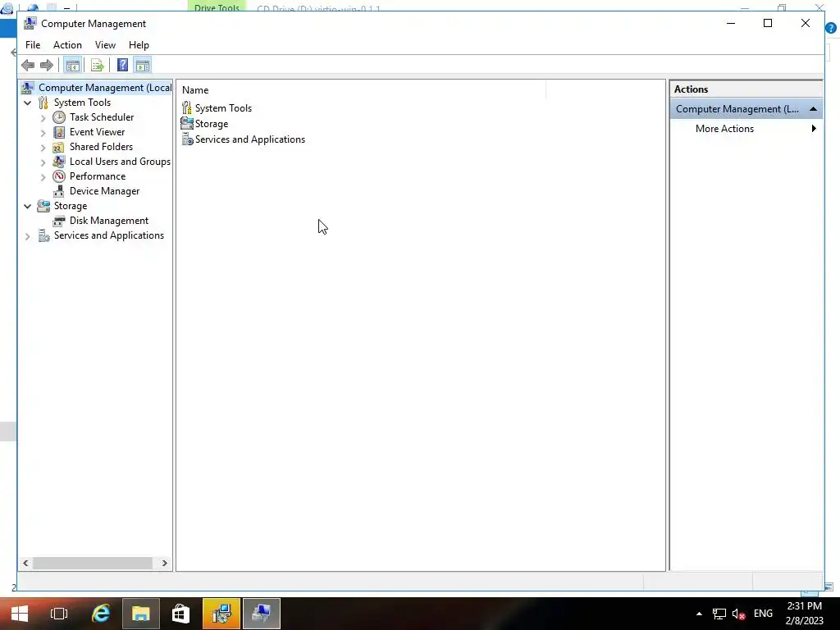840x630 pixels.
Task: Open the View menu
Action: [105, 45]
